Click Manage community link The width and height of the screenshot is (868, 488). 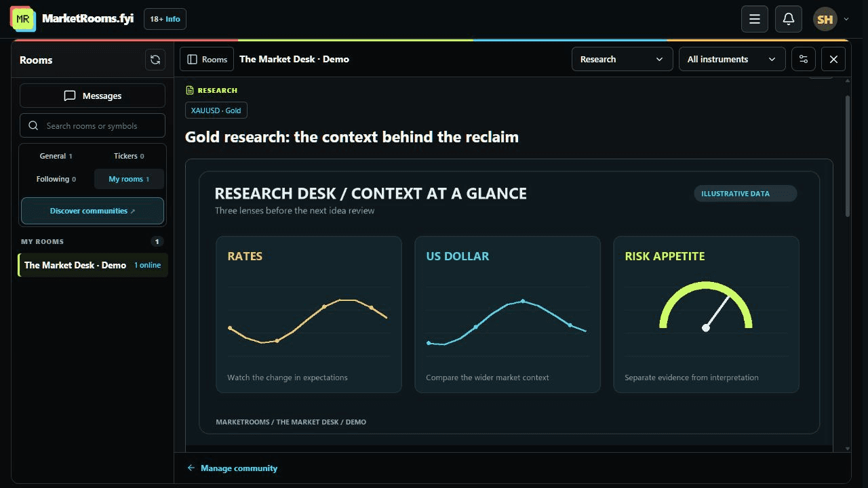pos(233,468)
